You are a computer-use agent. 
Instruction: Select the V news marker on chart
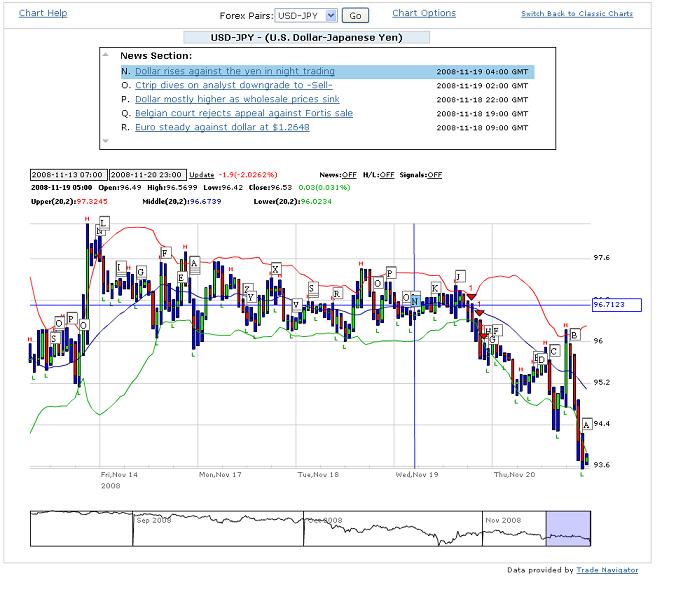coord(295,304)
